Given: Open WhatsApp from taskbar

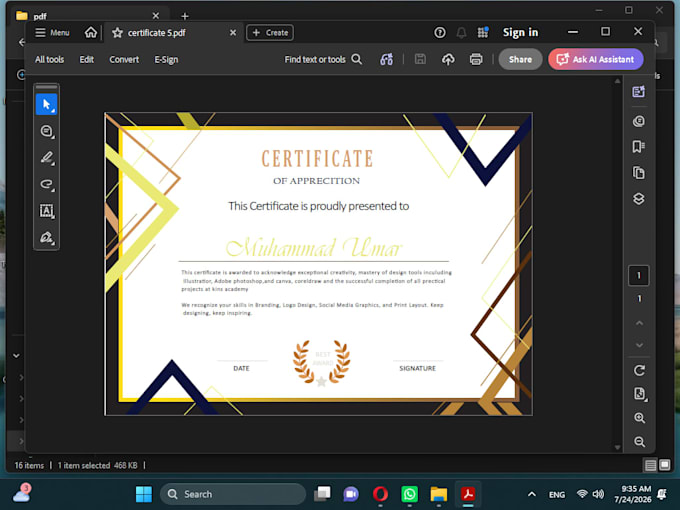Looking at the screenshot, I should [x=409, y=494].
